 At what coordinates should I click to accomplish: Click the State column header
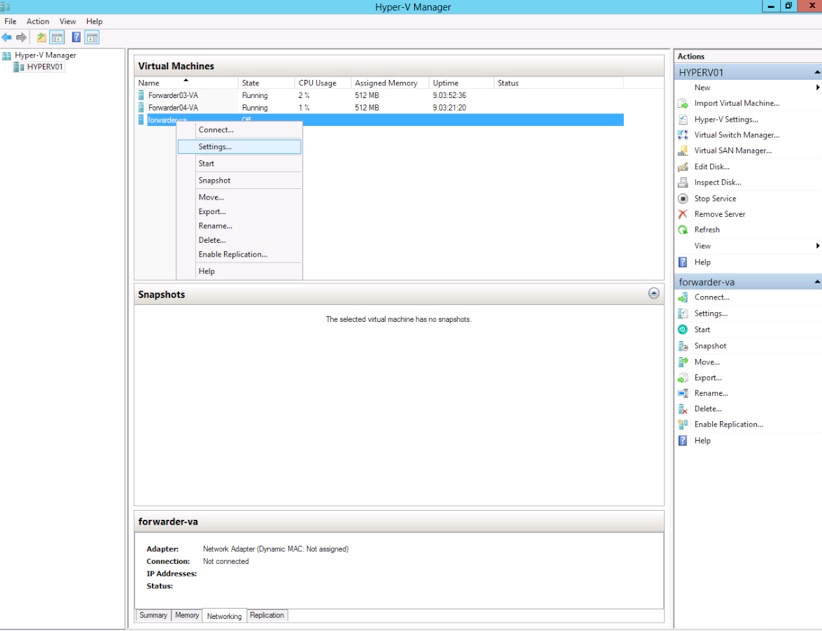point(266,83)
